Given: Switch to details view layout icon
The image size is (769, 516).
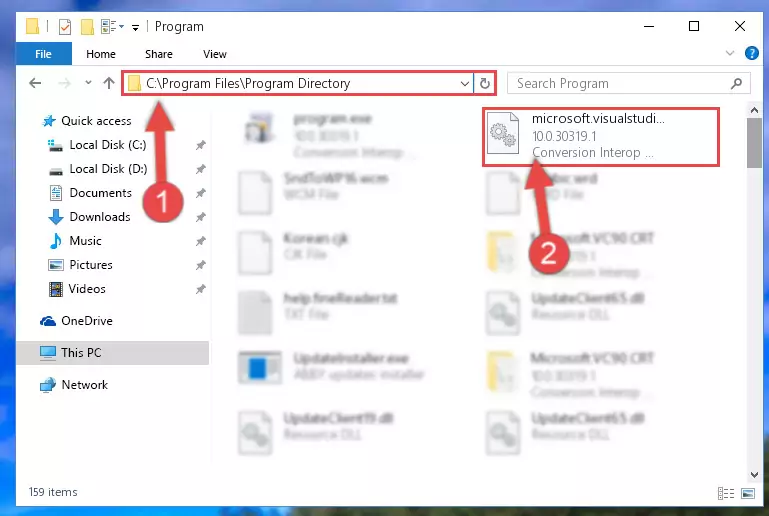Looking at the screenshot, I should click(725, 493).
